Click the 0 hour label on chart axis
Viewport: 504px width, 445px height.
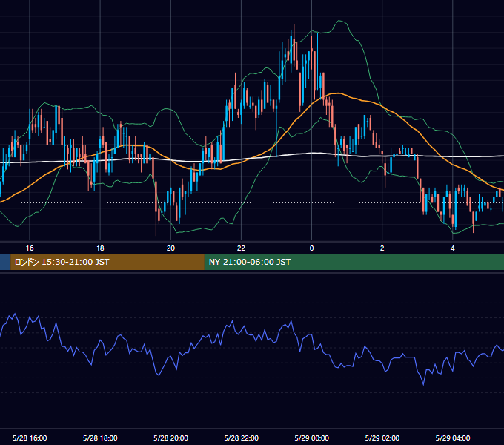click(311, 248)
